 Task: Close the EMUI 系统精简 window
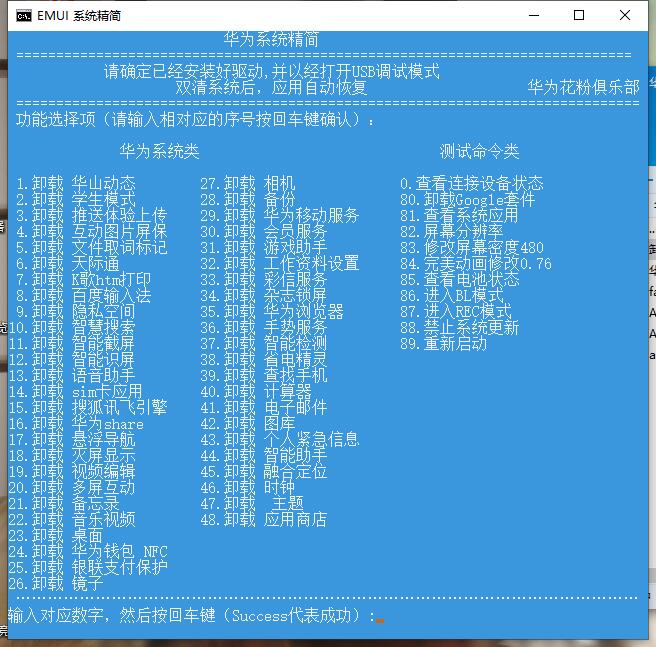[x=625, y=15]
